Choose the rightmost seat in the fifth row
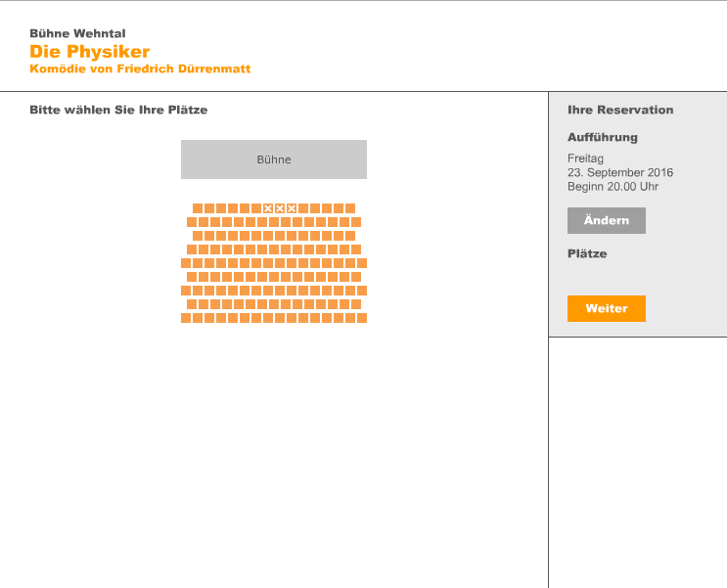The image size is (727, 588). pyautogui.click(x=362, y=263)
